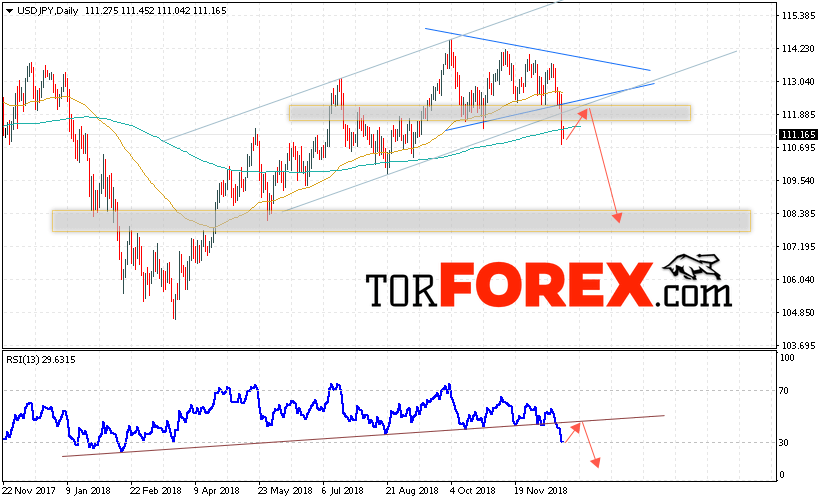Click the red upward arrow in RSI panel
The height and width of the screenshot is (502, 819).
572,433
